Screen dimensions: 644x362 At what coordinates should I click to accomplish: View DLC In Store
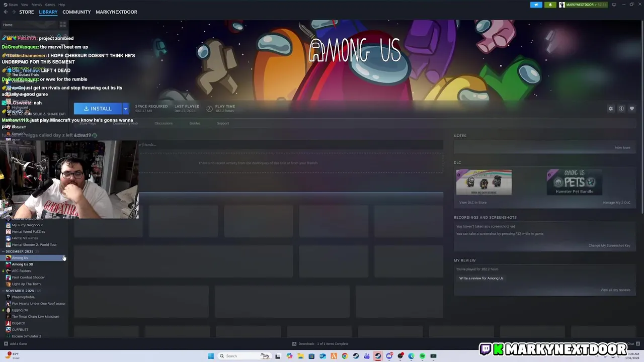(473, 203)
